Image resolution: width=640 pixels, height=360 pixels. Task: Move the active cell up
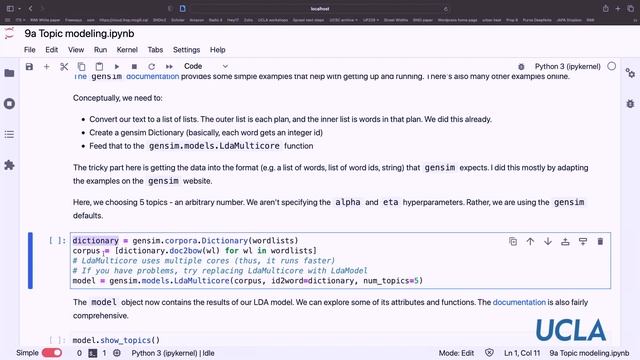(x=530, y=242)
